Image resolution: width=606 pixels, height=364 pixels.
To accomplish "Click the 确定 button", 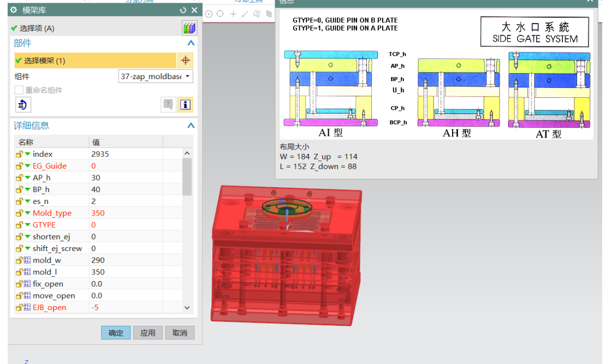I will tap(116, 333).
